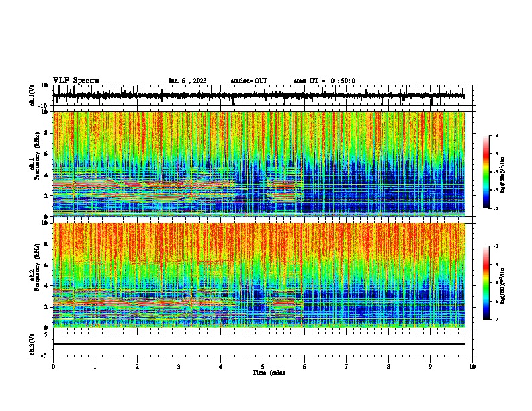The width and height of the screenshot is (532, 411).
Task: Click tick label "7" on the time axis
Action: tap(347, 367)
